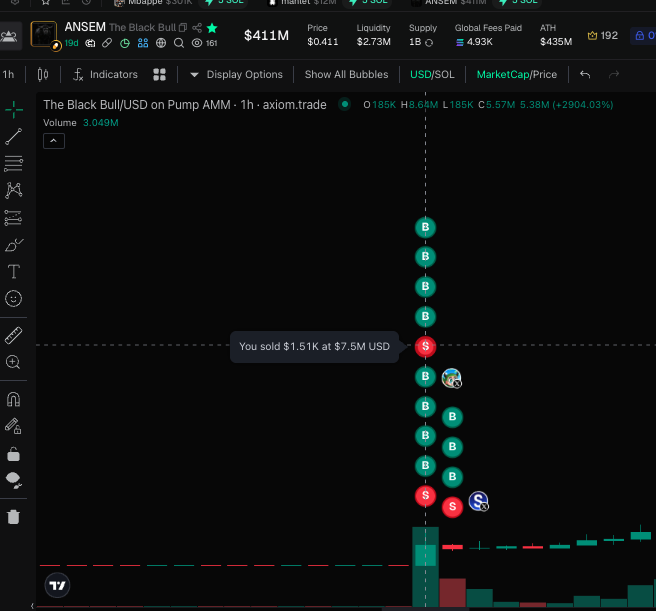Image resolution: width=656 pixels, height=611 pixels.
Task: Click the TradingView logo
Action: click(57, 585)
